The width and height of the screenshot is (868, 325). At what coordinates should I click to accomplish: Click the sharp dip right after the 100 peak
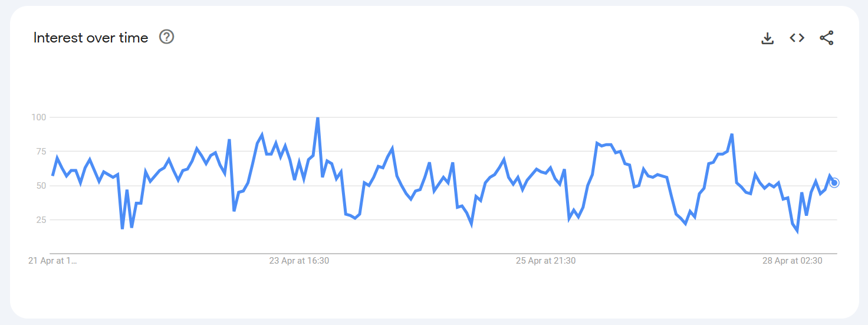323,176
